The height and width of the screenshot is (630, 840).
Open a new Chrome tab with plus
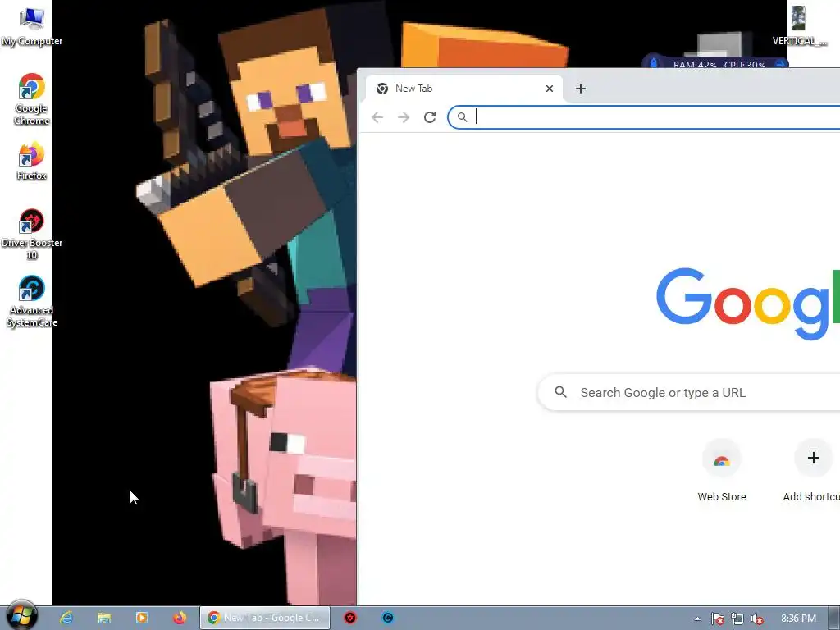(x=581, y=89)
